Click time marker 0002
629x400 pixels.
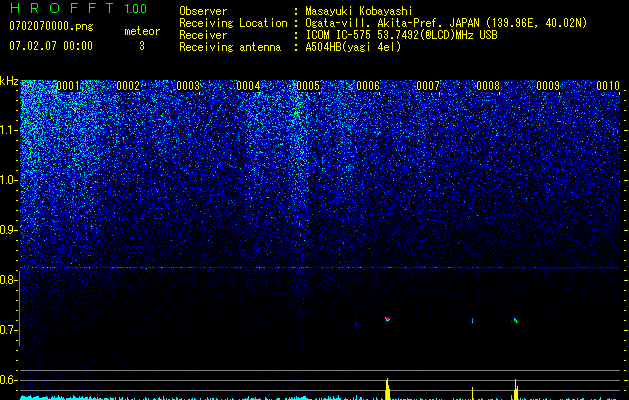128,86
